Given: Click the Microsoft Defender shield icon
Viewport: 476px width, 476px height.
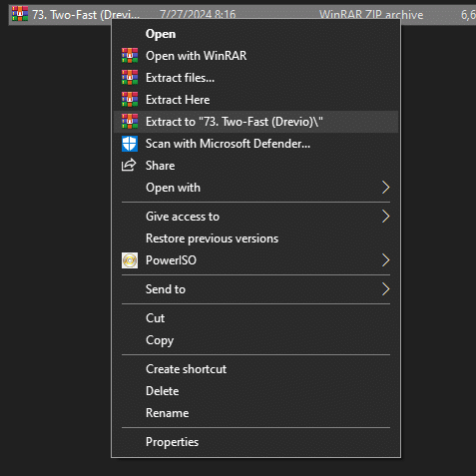Looking at the screenshot, I should tap(130, 144).
